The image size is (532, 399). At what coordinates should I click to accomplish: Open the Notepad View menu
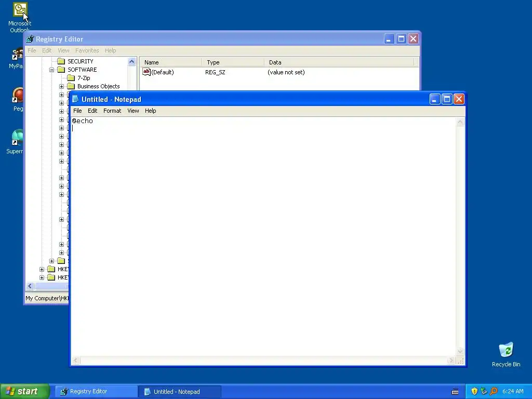tap(133, 111)
